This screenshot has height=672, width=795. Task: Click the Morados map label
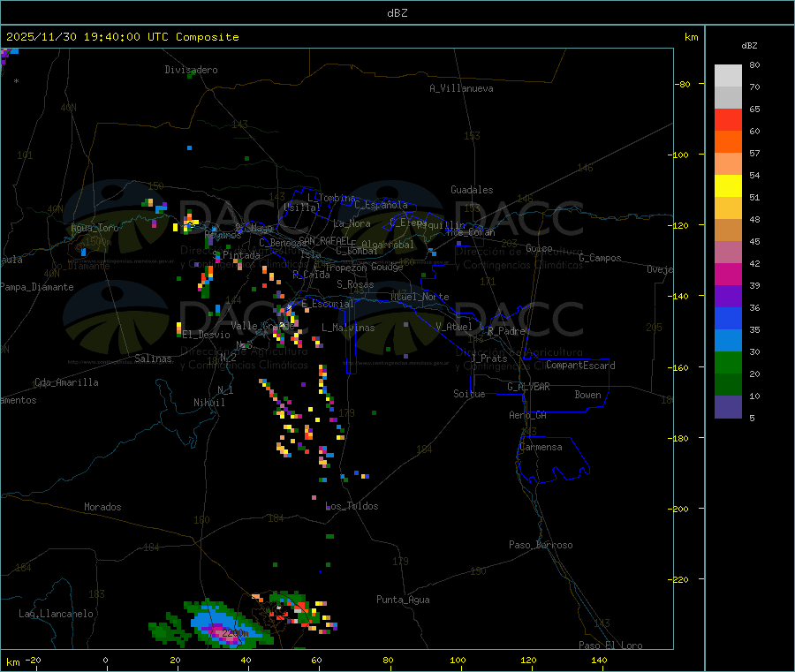click(x=102, y=507)
